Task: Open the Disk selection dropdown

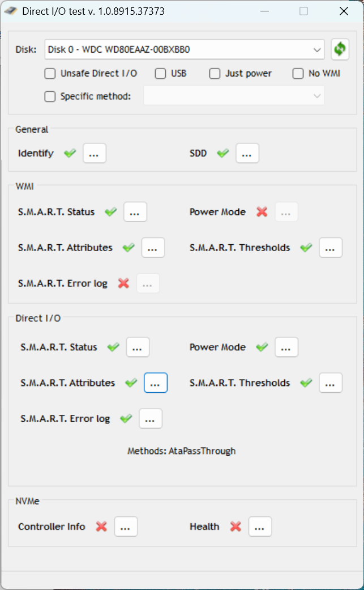Action: (x=185, y=49)
